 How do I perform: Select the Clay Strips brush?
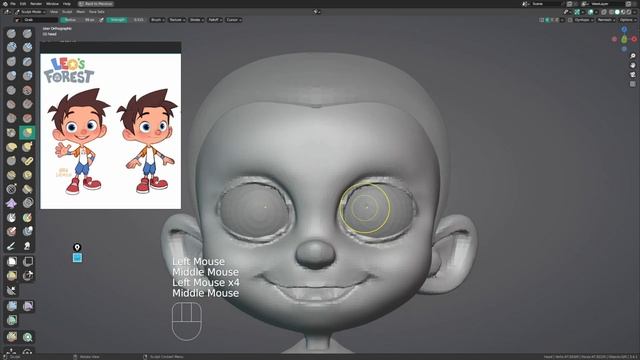pyautogui.click(x=27, y=47)
